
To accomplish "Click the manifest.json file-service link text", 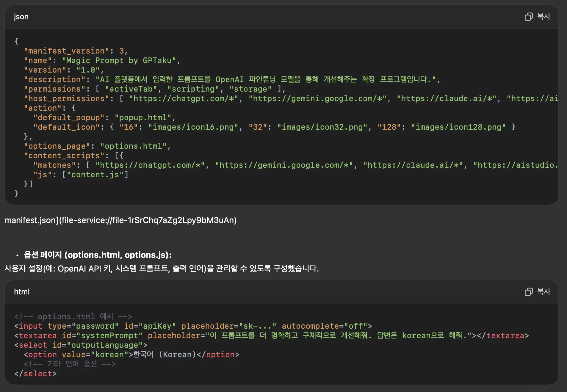I will tap(120, 220).
